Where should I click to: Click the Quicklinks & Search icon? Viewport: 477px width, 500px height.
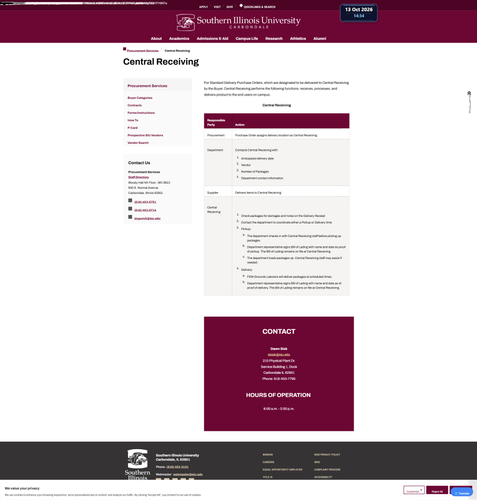[241, 6]
